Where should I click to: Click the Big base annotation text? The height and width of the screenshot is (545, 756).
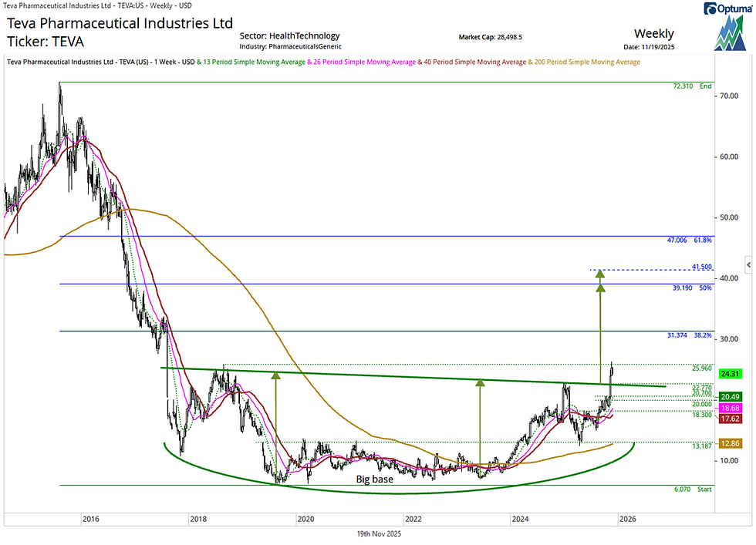tap(375, 479)
